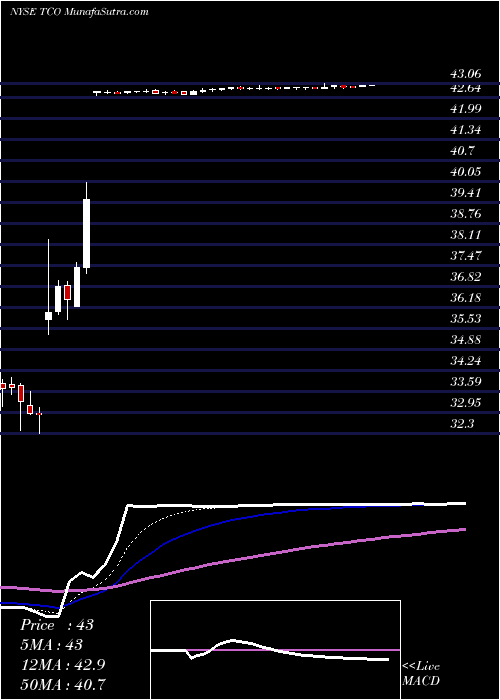Screen dimensions: 500x700
Task: Click the NYSE TCO MunafaSutra.com title text
Action: click(79, 12)
